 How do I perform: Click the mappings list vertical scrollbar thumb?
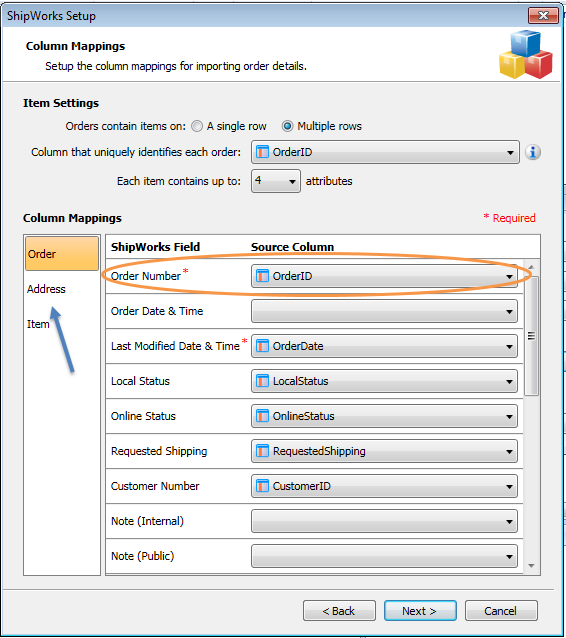point(531,336)
